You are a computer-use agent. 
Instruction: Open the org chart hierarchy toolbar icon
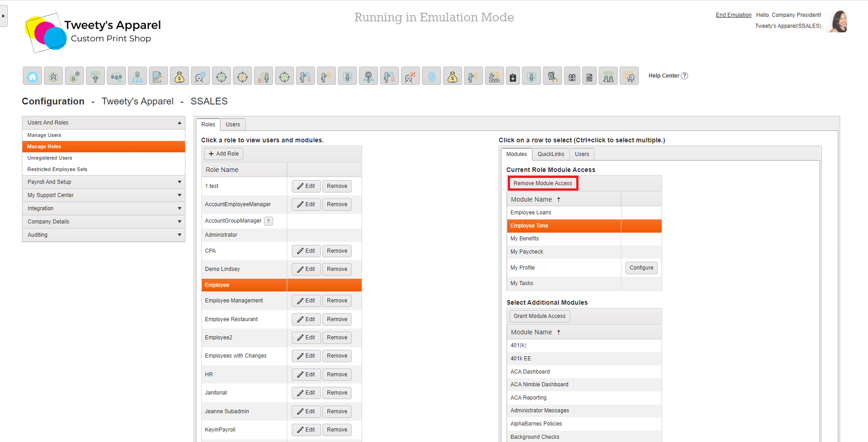[137, 76]
